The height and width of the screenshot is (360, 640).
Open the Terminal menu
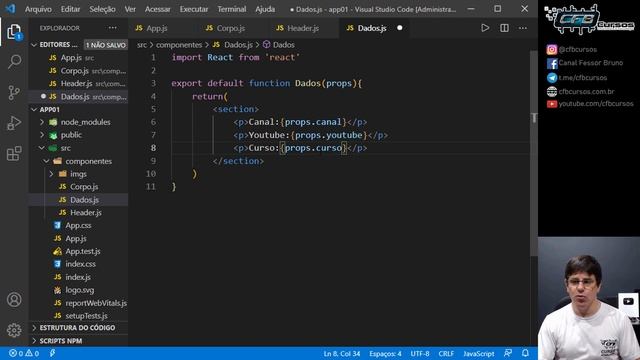click(x=232, y=9)
